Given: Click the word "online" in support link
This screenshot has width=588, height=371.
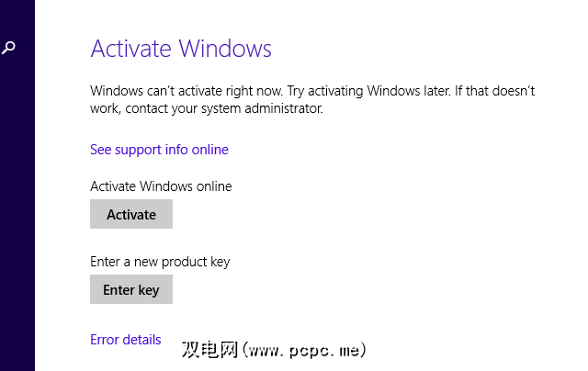Looking at the screenshot, I should [x=209, y=150].
